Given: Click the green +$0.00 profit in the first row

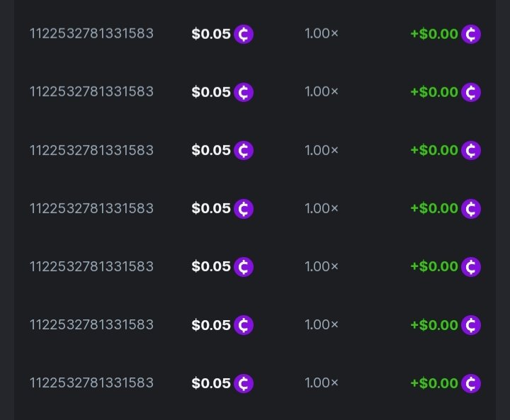Looking at the screenshot, I should coord(434,34).
